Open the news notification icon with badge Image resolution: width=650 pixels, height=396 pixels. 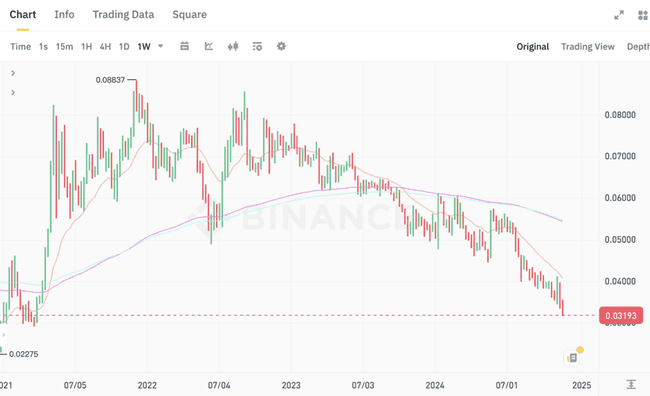coord(572,357)
